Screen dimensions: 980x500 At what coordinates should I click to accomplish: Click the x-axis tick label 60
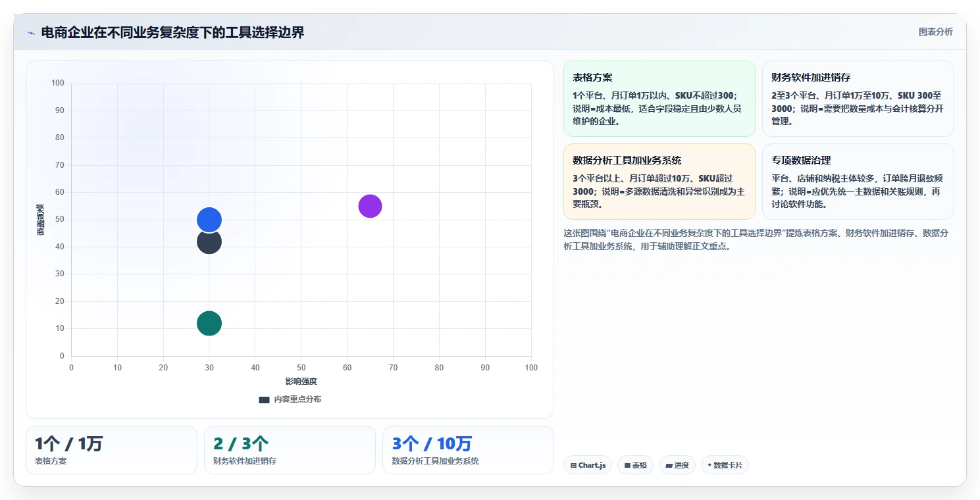(x=347, y=368)
